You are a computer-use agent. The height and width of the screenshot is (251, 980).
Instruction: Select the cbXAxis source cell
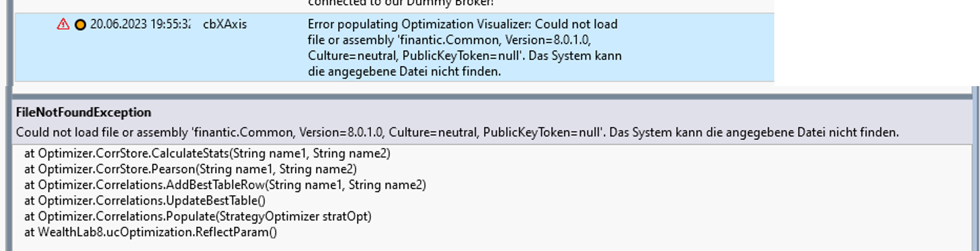[224, 24]
